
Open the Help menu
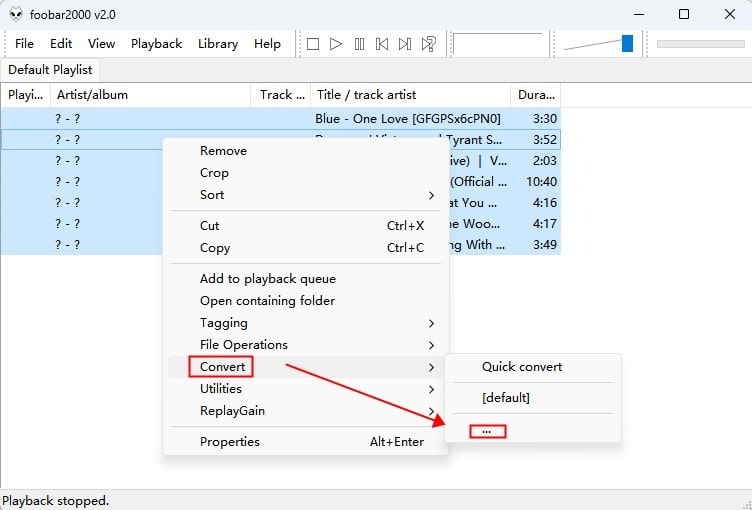pyautogui.click(x=267, y=44)
